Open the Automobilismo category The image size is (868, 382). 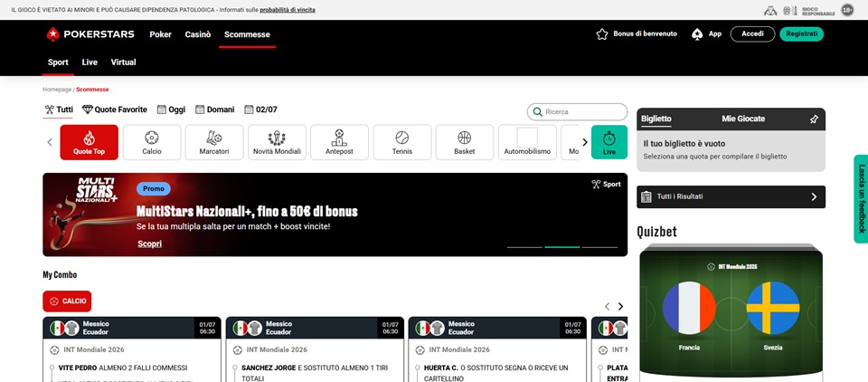click(x=527, y=142)
